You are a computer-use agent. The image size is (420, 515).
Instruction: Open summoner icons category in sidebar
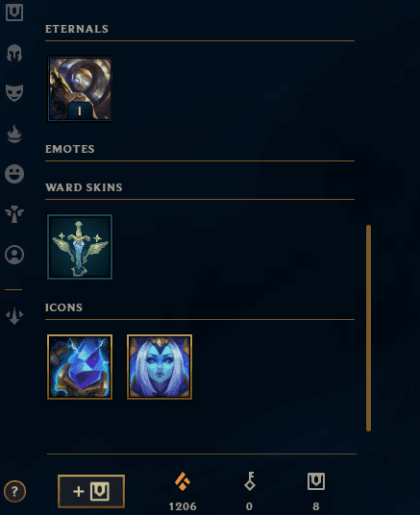tap(14, 255)
